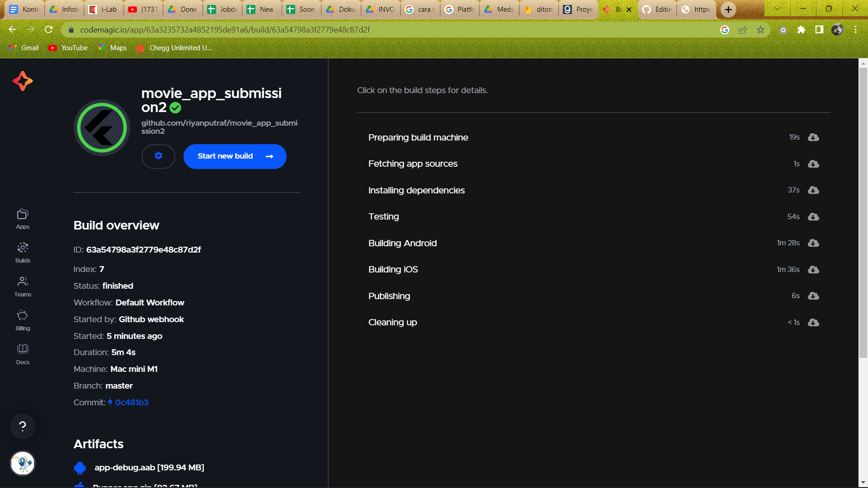Image resolution: width=868 pixels, height=488 pixels.
Task: Open the Gmail bookmark
Action: click(x=24, y=48)
